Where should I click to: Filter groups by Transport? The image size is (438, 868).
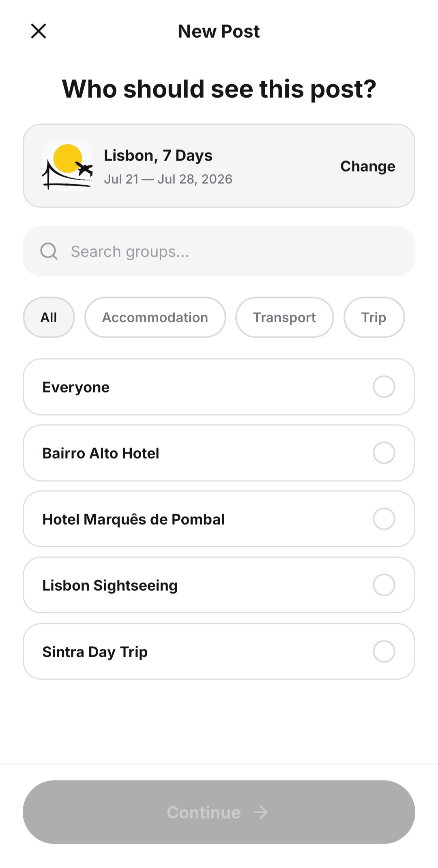284,317
